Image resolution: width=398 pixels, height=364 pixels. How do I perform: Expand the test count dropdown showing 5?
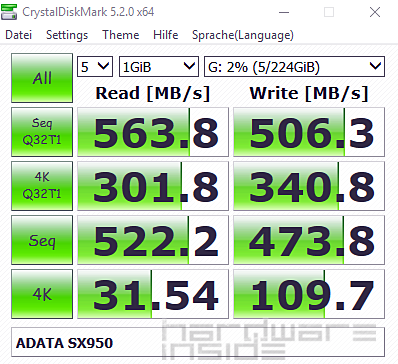coord(95,67)
